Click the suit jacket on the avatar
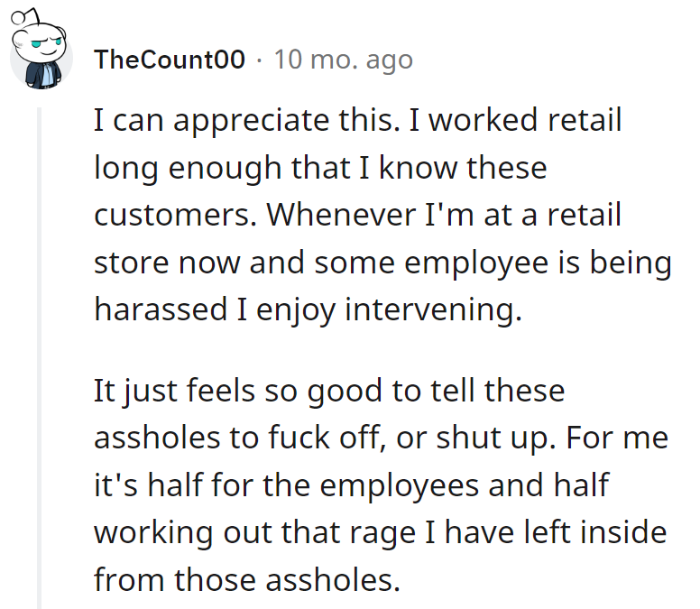This screenshot has width=700, height=609. click(43, 75)
